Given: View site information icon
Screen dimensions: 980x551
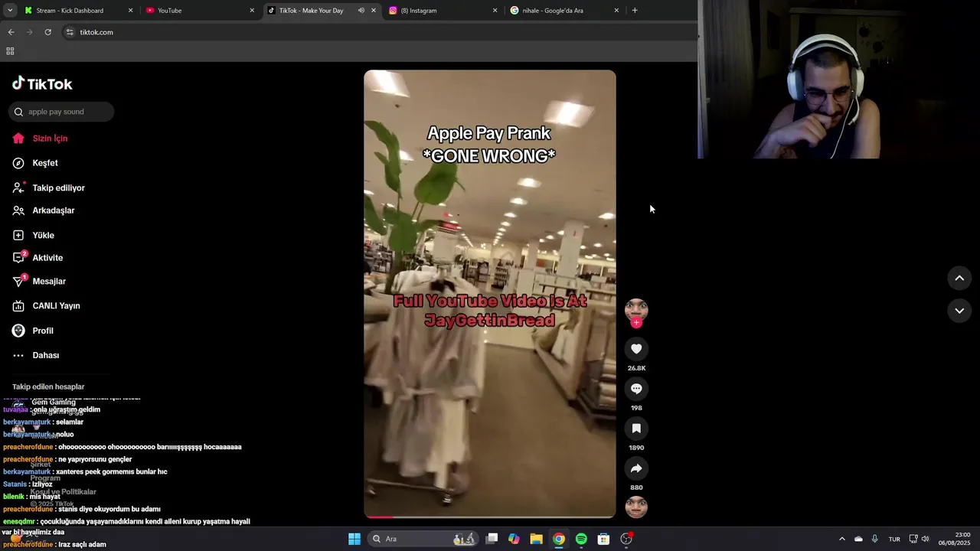Looking at the screenshot, I should [70, 32].
